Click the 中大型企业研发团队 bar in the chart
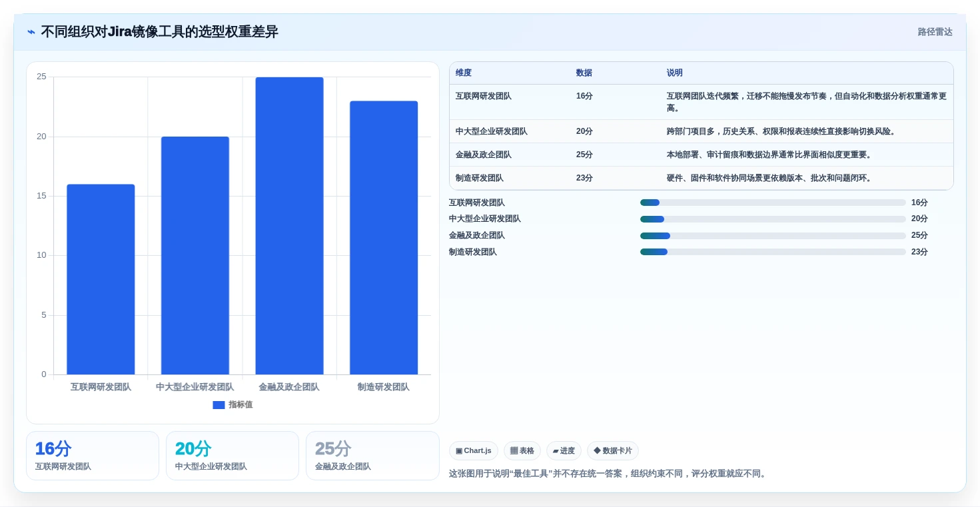The height and width of the screenshot is (507, 980). tap(195, 255)
